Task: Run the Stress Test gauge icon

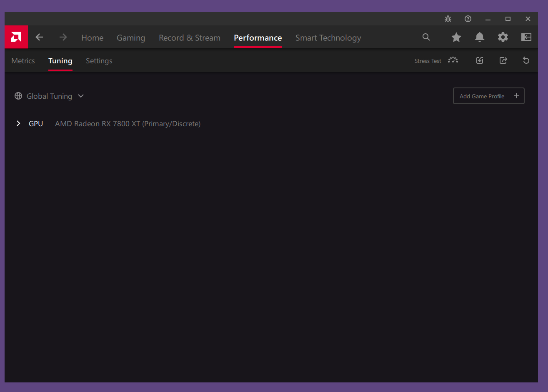Action: (x=453, y=60)
